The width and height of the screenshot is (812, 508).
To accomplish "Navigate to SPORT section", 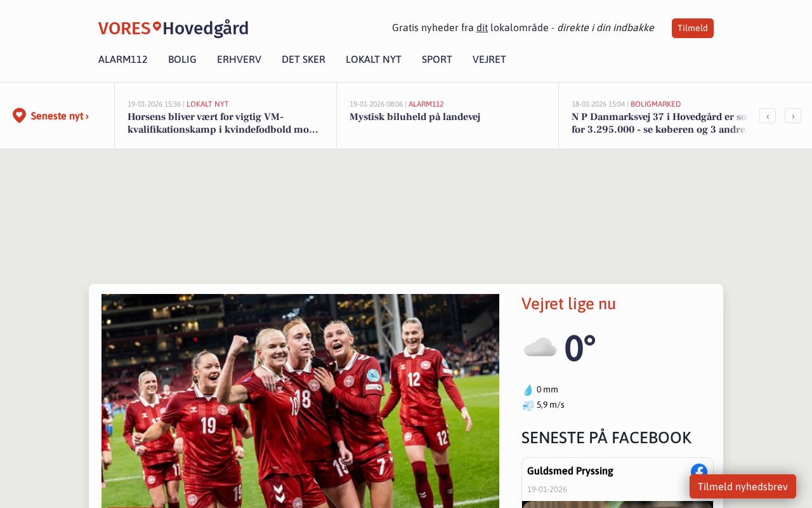I will (437, 60).
